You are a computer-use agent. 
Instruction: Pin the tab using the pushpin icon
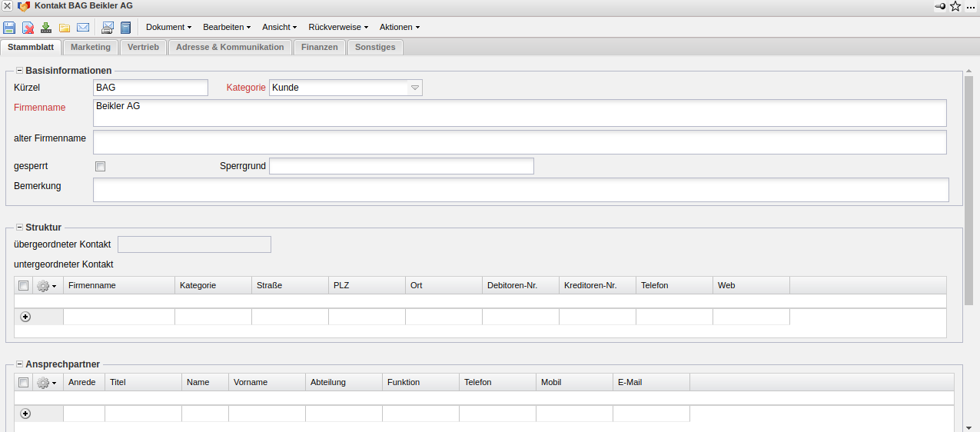pyautogui.click(x=940, y=6)
